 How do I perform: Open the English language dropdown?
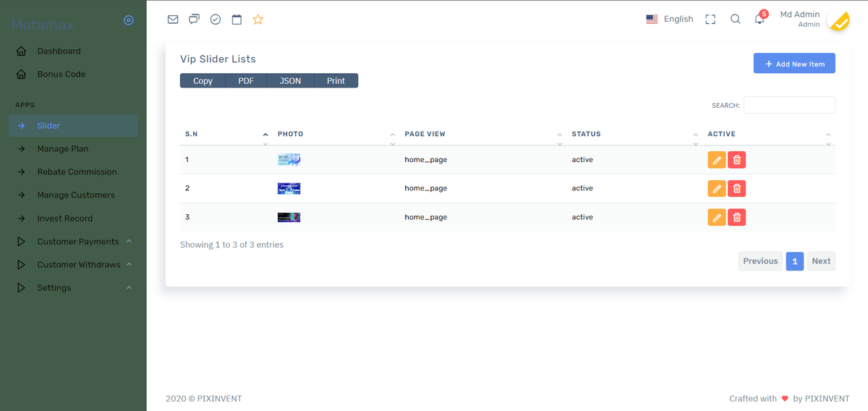click(670, 20)
